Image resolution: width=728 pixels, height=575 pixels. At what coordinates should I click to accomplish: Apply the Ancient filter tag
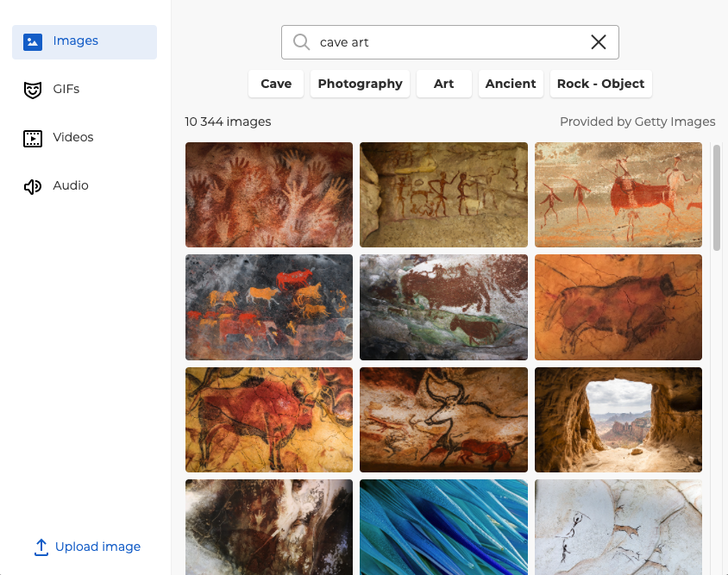[x=511, y=84]
